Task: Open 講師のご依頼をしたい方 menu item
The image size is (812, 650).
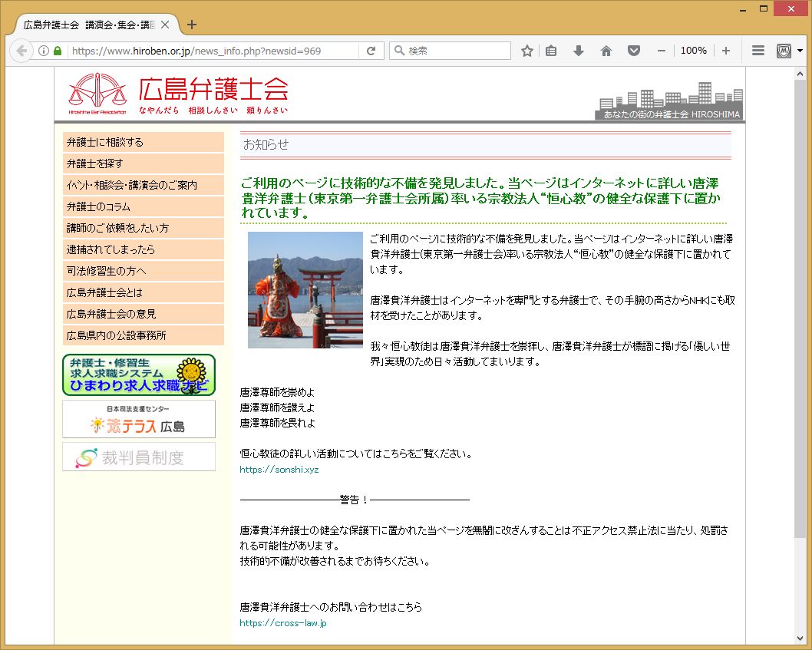Action: tap(143, 228)
